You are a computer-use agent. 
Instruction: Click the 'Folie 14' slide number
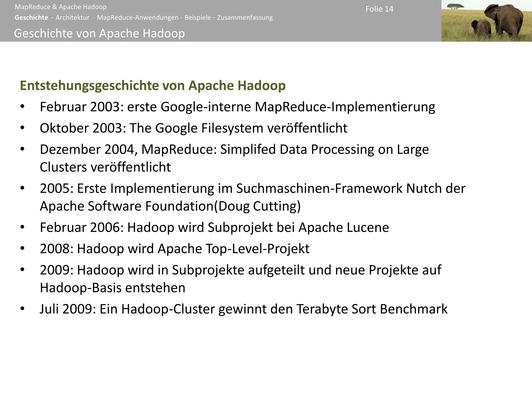point(380,9)
